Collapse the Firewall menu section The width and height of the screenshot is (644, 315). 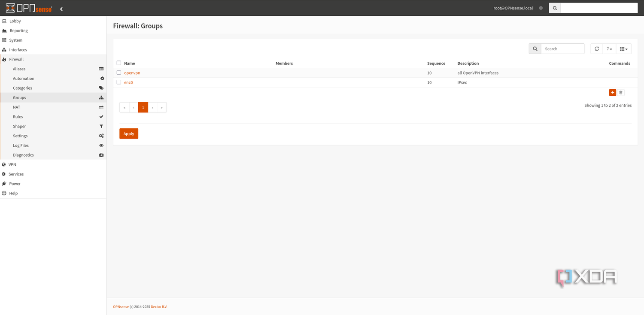point(53,59)
